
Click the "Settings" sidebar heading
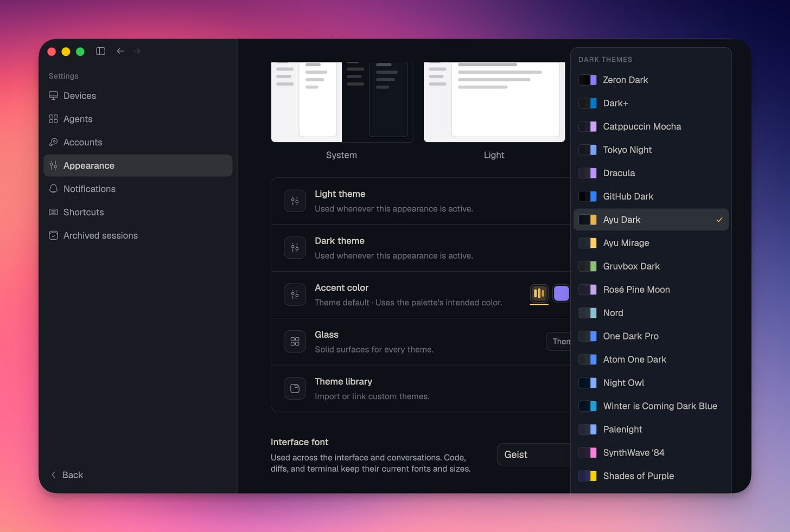[63, 76]
